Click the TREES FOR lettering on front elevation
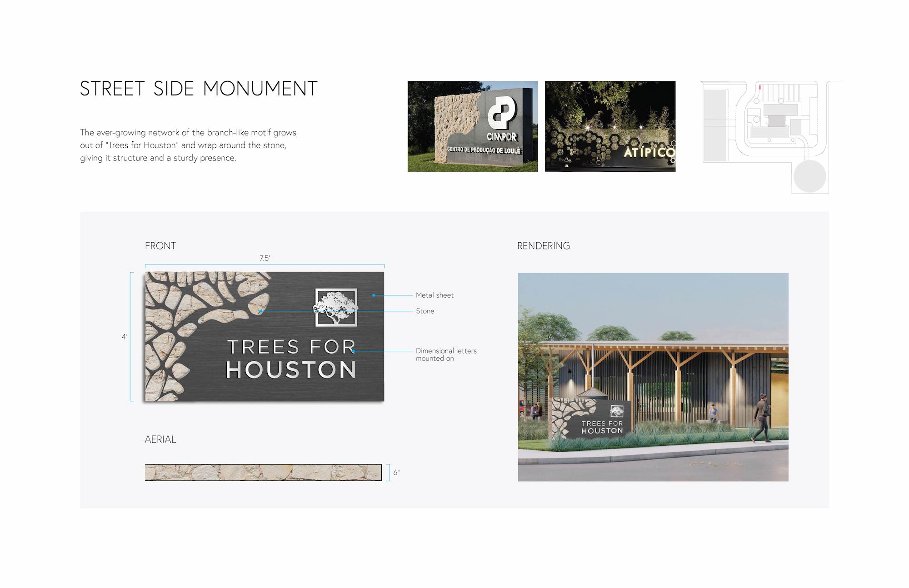This screenshot has width=909, height=588. (291, 347)
